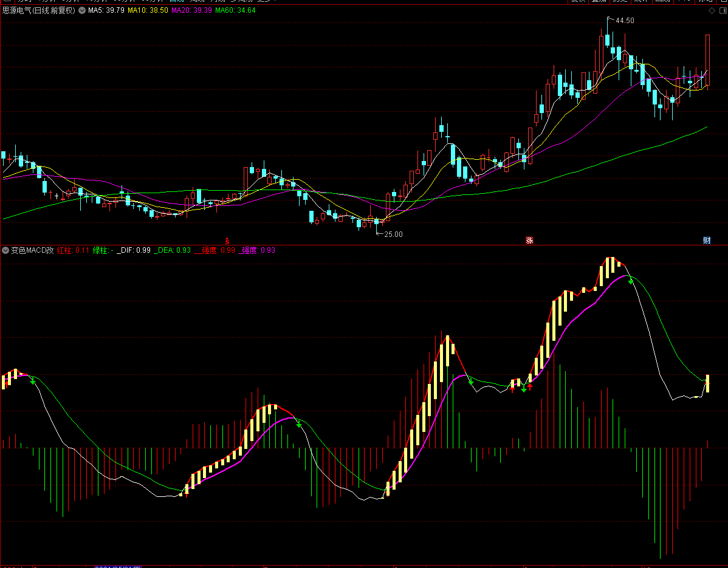Expand the 变色MACD改 indicator menu arrow
The image size is (728, 568).
[x=5, y=250]
